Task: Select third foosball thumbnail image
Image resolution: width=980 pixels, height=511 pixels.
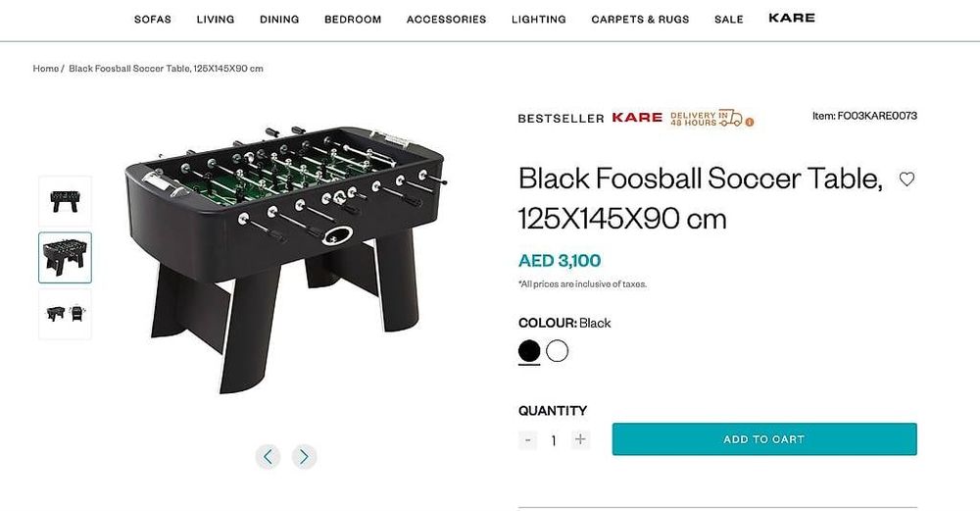Action: [x=65, y=314]
